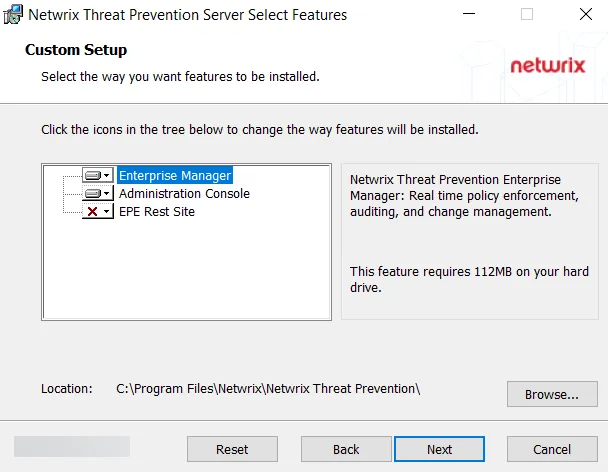Close the Select Features window

pos(586,14)
